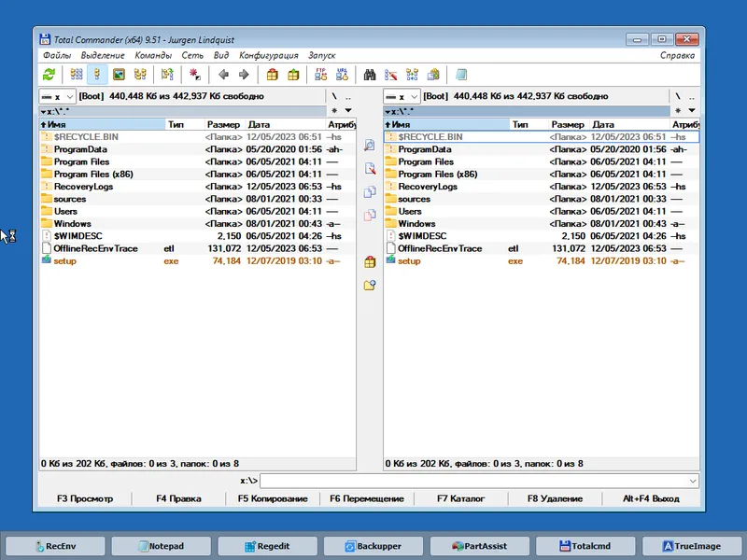Viewport: 747px width, 560px height.
Task: Synchronize directories toolbar icon
Action: pos(412,75)
